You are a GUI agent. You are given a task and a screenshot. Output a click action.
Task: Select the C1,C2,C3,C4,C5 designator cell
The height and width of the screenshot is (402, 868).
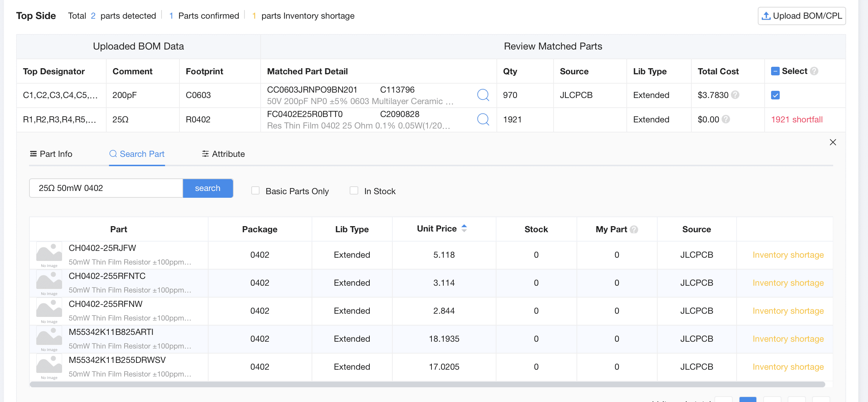coord(61,95)
